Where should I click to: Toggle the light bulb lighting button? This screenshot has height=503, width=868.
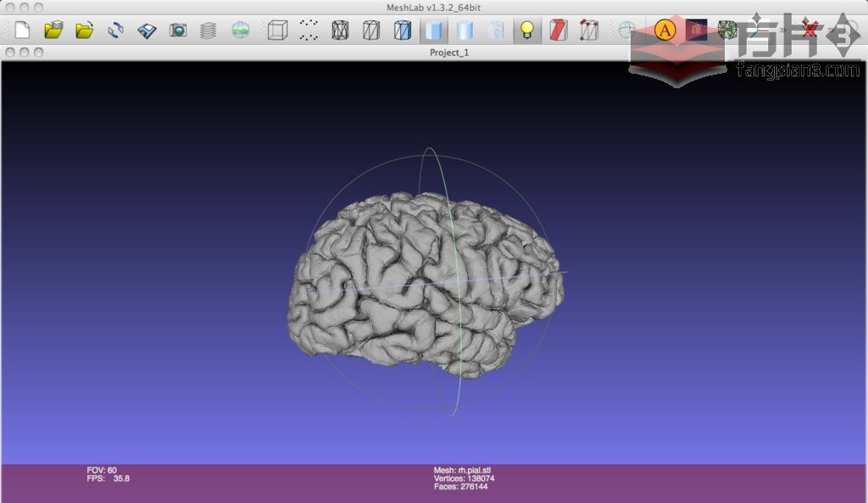coord(527,30)
